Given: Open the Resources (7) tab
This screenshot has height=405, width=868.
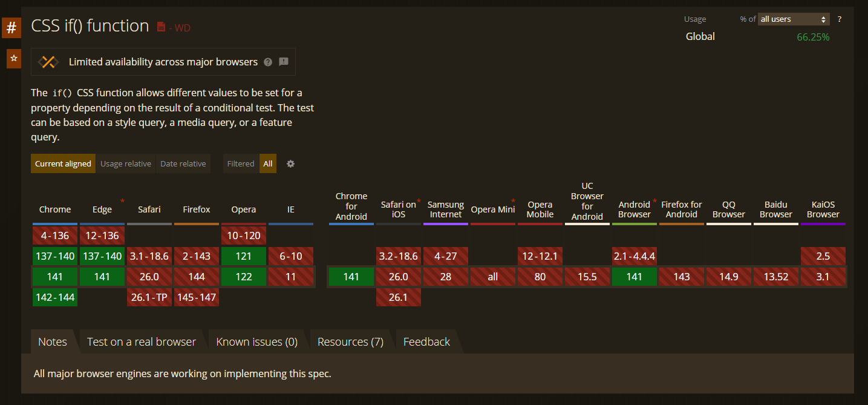Looking at the screenshot, I should (350, 342).
